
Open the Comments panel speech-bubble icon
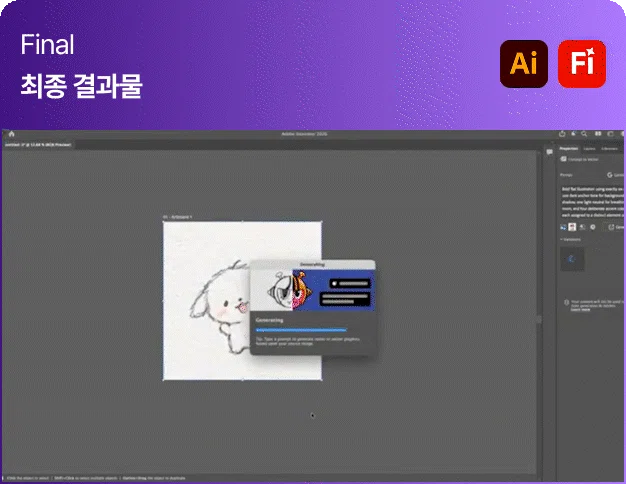click(x=550, y=152)
